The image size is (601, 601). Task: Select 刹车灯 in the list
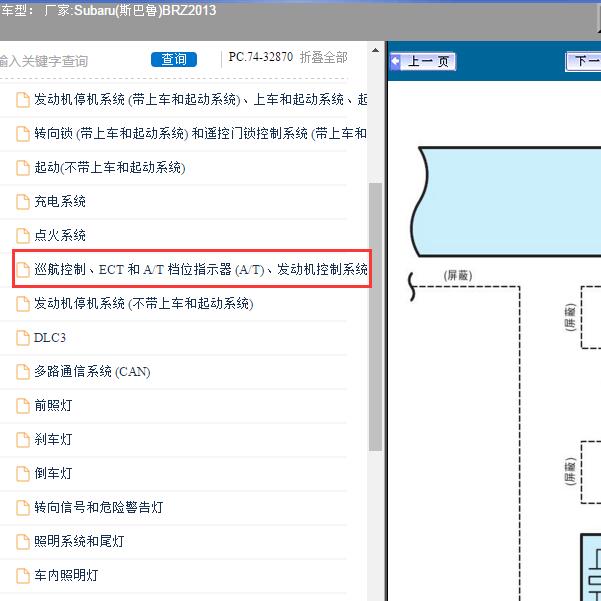pyautogui.click(x=53, y=439)
